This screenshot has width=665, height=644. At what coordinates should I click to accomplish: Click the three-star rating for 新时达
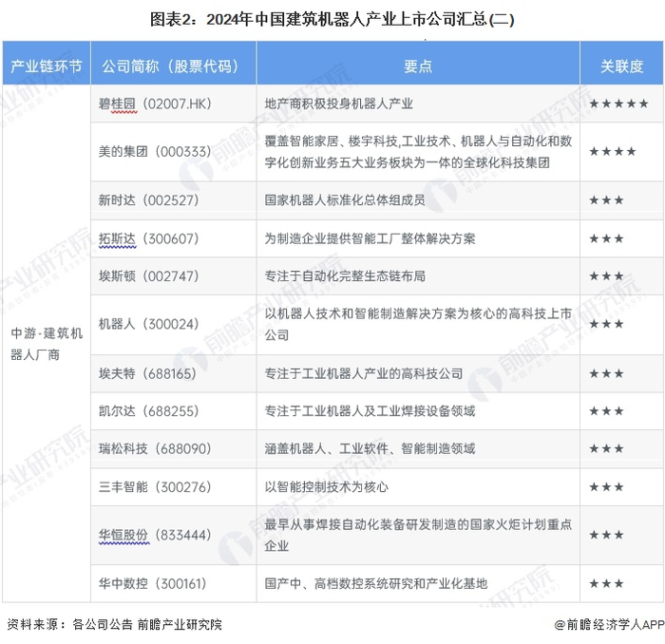(x=606, y=199)
